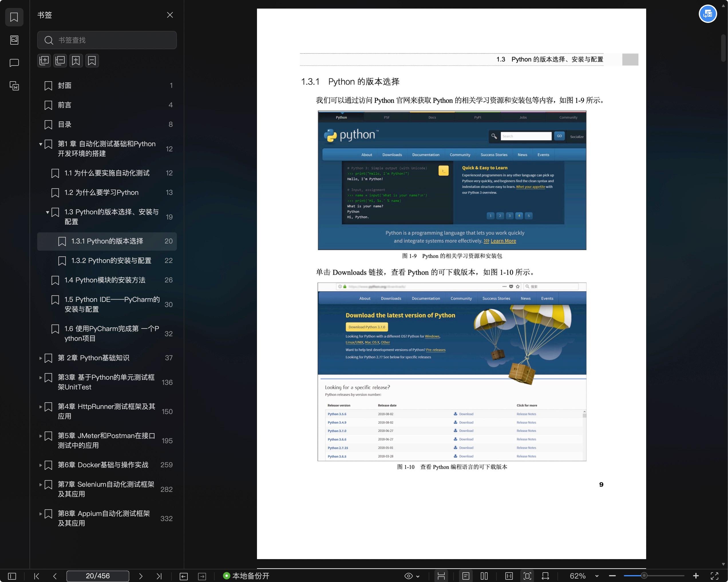Open the comments panel icon in sidebar
The height and width of the screenshot is (582, 728).
[x=14, y=63]
